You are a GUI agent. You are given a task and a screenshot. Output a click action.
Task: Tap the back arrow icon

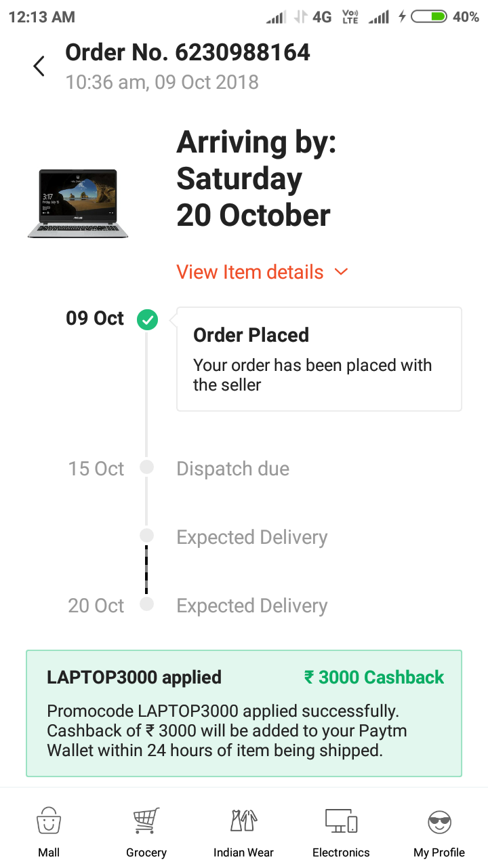[39, 66]
